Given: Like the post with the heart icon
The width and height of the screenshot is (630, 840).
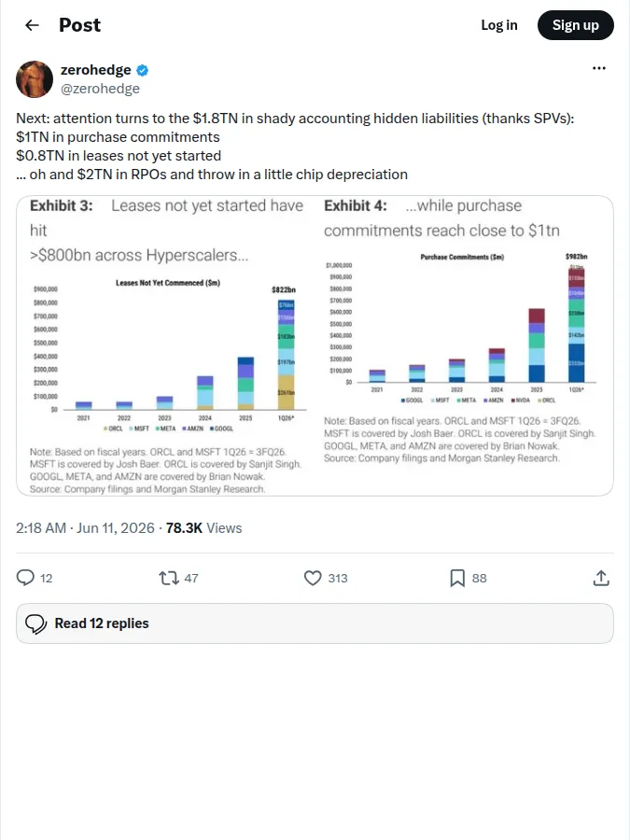Looking at the screenshot, I should point(313,578).
